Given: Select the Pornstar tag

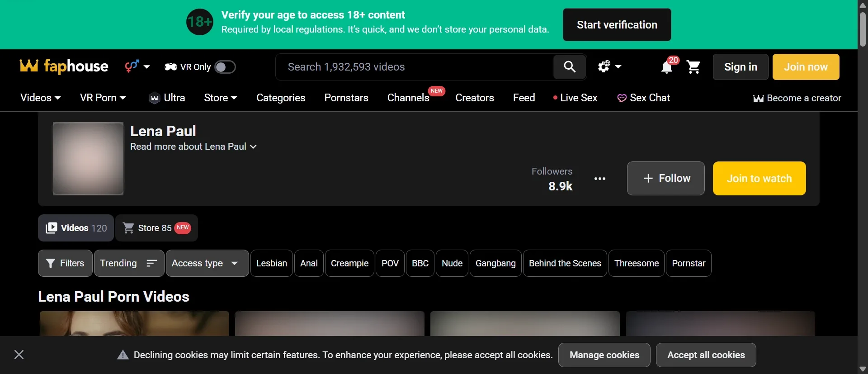Looking at the screenshot, I should [x=689, y=263].
